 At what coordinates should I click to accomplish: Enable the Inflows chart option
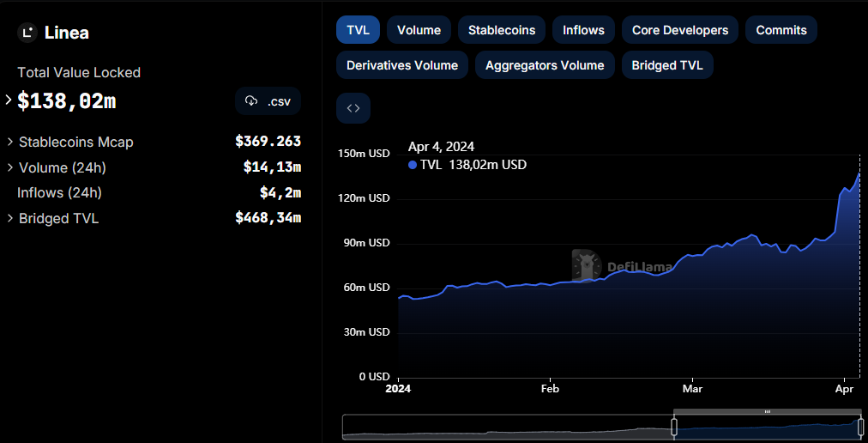[583, 30]
